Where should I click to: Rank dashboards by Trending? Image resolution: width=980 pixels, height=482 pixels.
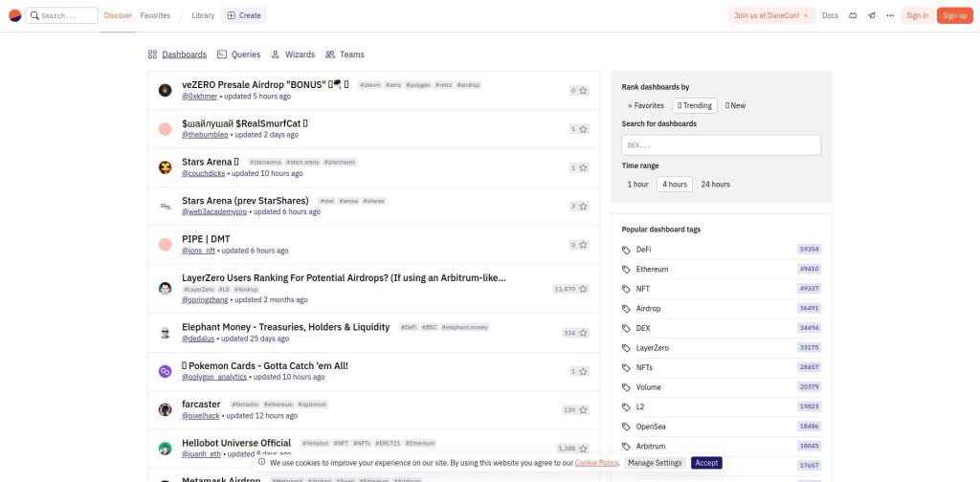(695, 105)
